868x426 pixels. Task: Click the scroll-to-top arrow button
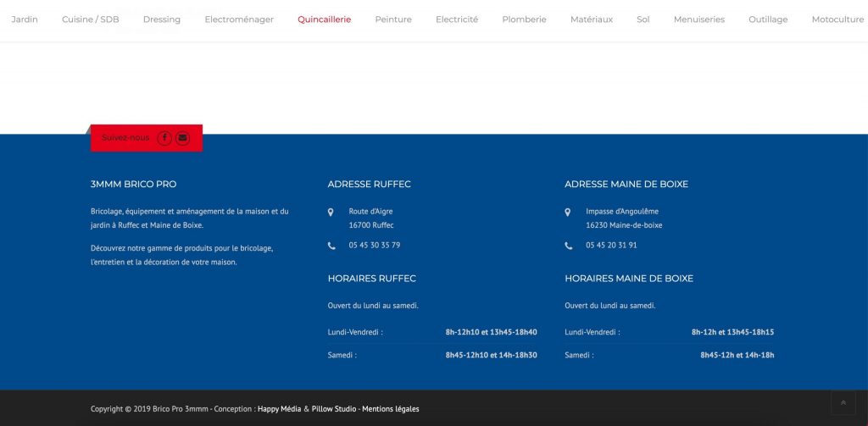coord(843,402)
